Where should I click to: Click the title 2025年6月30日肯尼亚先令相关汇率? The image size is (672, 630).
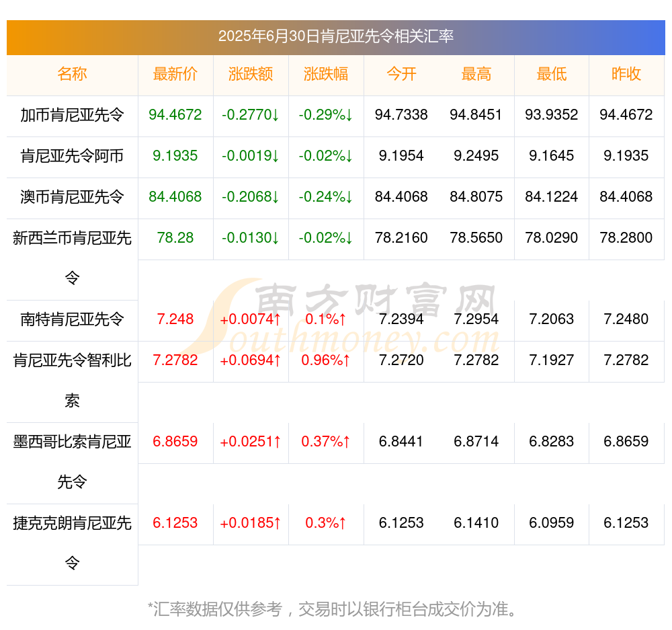click(x=335, y=36)
